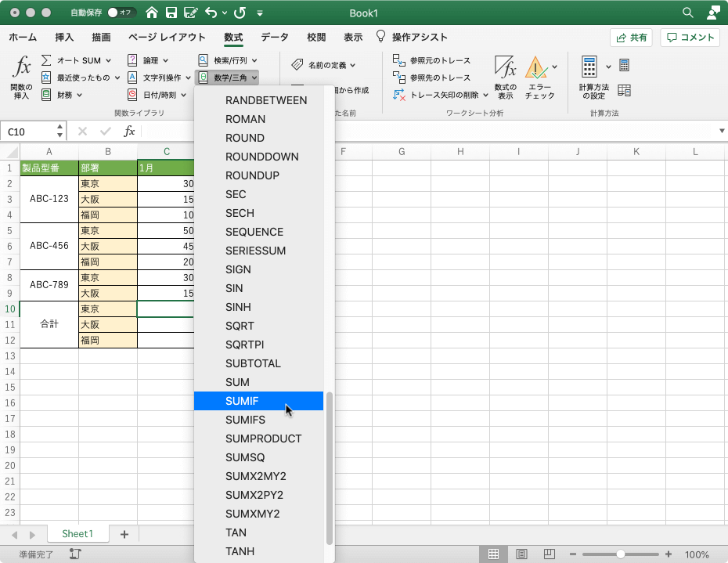The height and width of the screenshot is (563, 728).
Task: Click the function list vertical scrollbar
Action: click(x=330, y=468)
